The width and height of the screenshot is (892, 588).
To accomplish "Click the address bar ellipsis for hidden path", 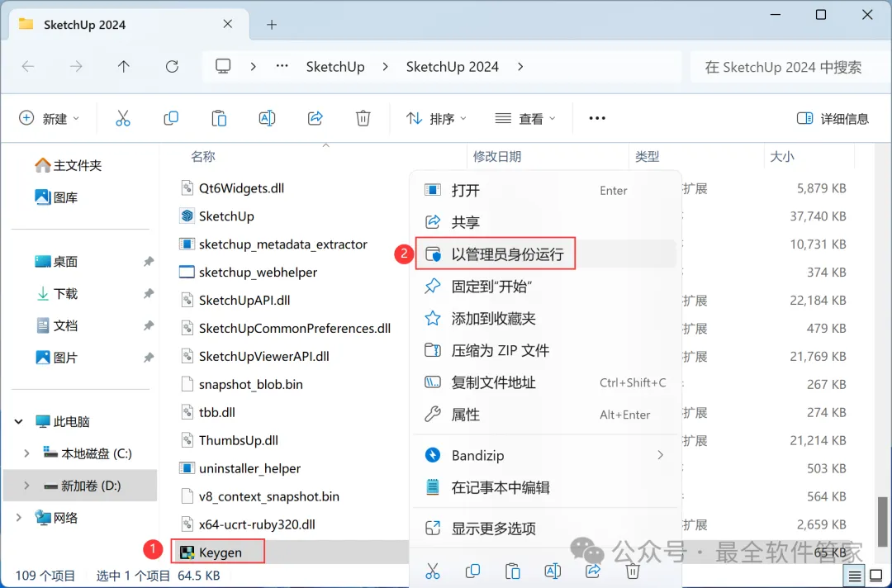I will click(x=282, y=67).
